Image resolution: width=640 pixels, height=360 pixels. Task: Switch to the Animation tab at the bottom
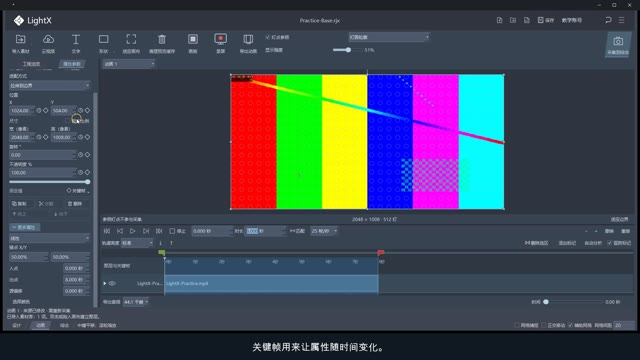pyautogui.click(x=40, y=325)
